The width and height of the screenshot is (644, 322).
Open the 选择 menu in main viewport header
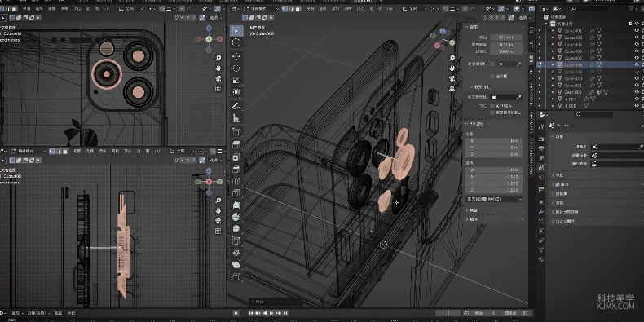point(323,9)
